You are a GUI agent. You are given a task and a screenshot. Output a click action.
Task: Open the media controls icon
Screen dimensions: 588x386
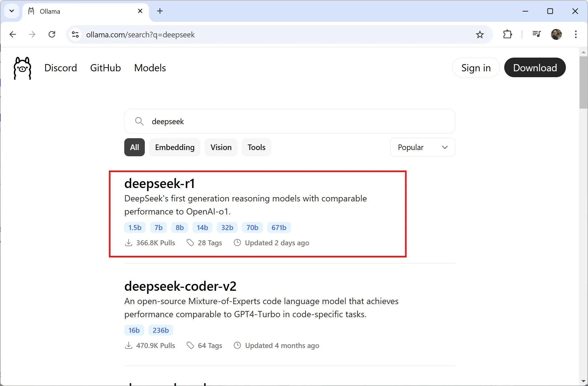(x=536, y=34)
